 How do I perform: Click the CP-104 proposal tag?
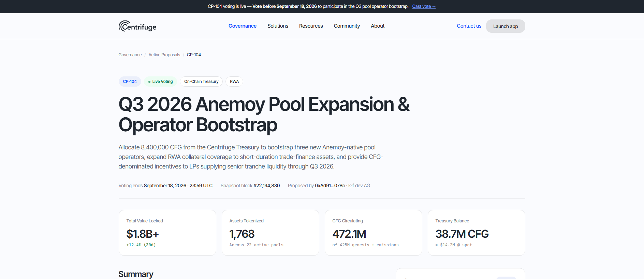click(130, 82)
